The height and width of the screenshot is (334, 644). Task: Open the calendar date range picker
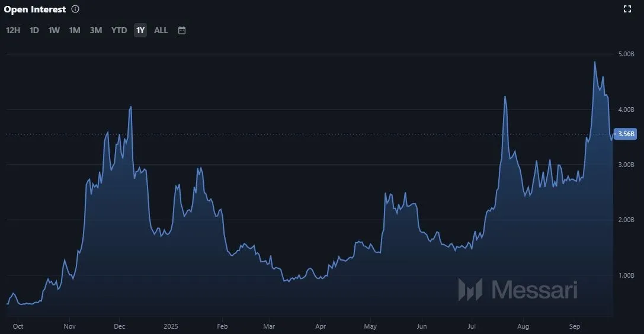point(182,30)
